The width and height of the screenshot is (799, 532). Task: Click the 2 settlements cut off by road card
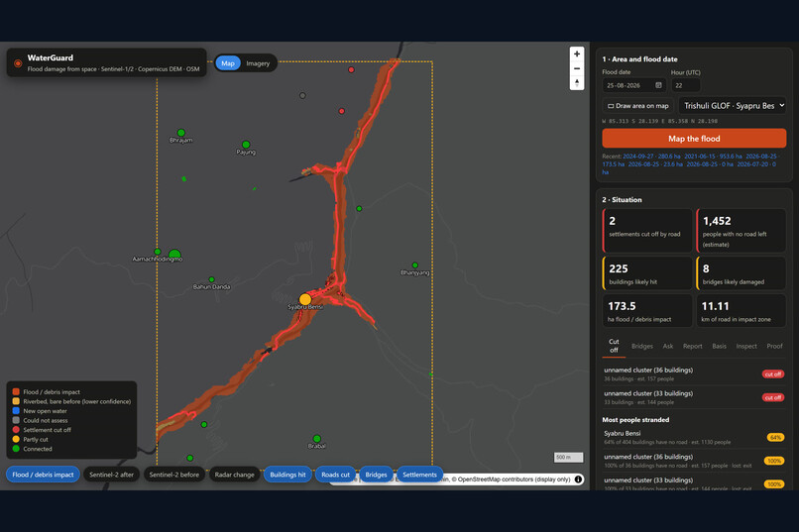point(647,230)
